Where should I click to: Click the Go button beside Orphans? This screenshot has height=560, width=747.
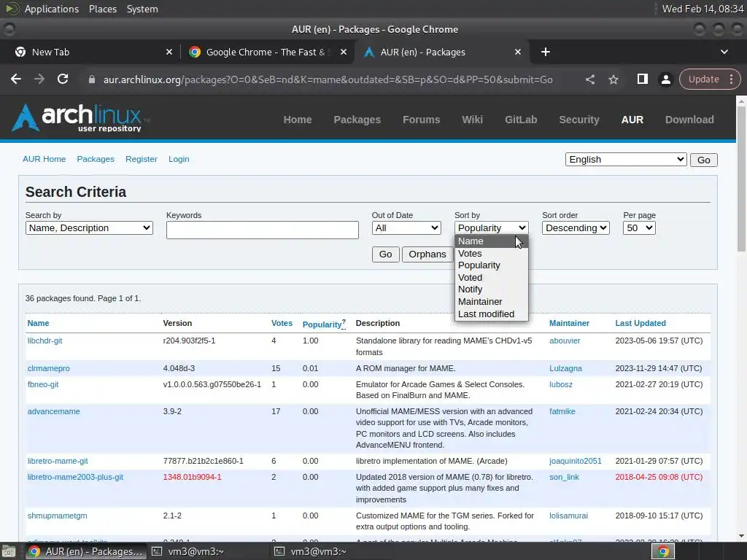(x=385, y=254)
